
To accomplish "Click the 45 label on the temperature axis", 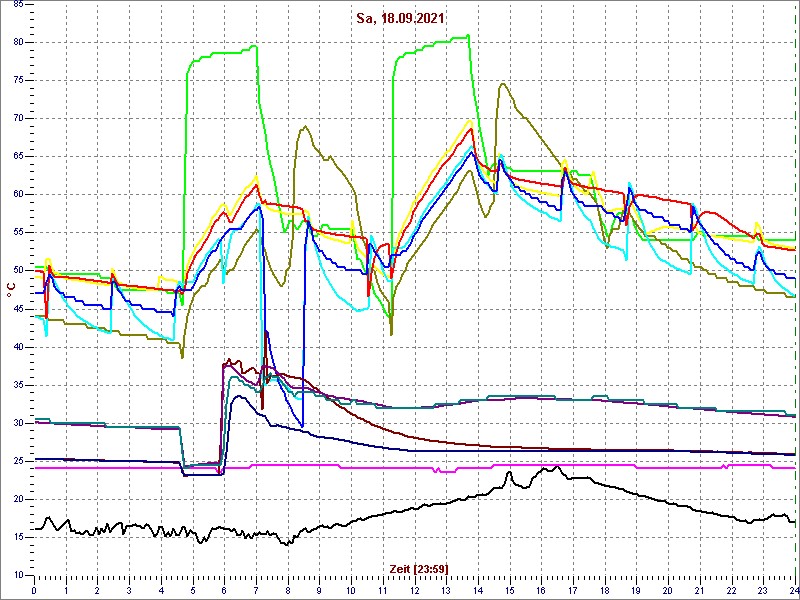I will [x=17, y=309].
